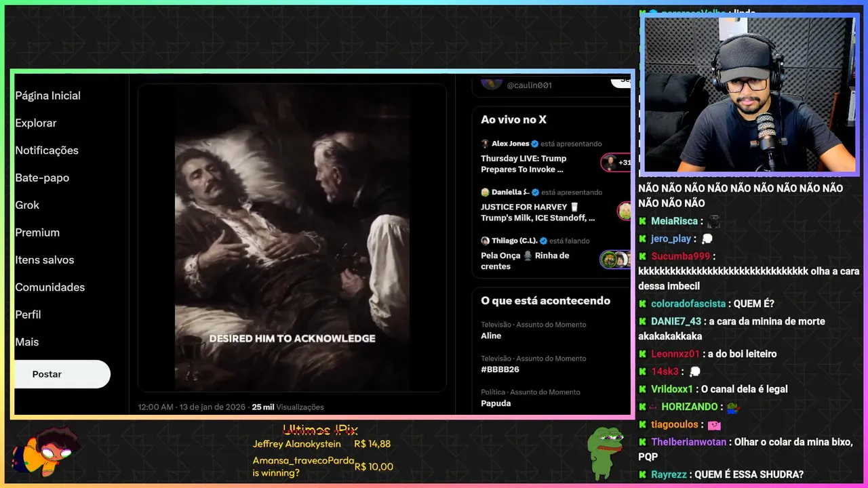Open the Premium page
The height and width of the screenshot is (488, 868).
(x=37, y=232)
